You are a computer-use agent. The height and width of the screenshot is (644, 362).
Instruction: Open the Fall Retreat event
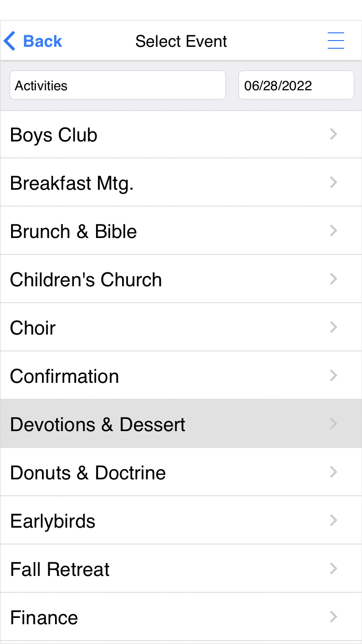click(60, 569)
